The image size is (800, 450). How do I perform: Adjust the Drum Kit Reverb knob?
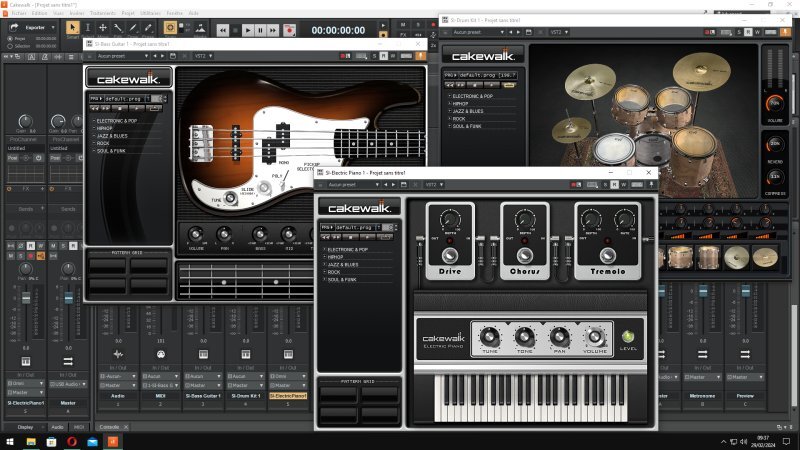(x=774, y=145)
